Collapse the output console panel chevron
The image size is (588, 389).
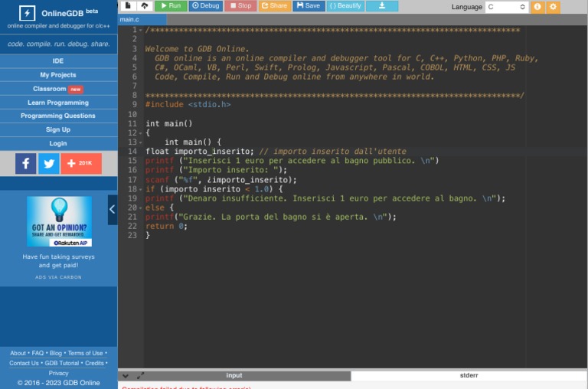[126, 376]
